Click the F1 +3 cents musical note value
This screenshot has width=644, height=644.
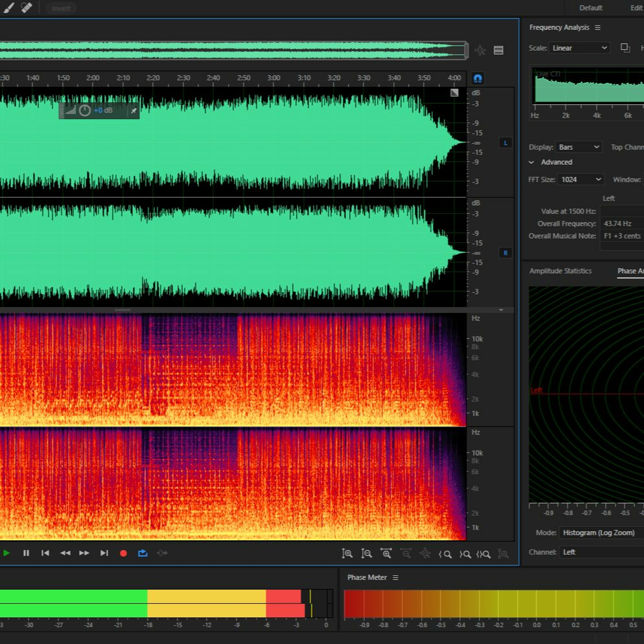pyautogui.click(x=622, y=236)
